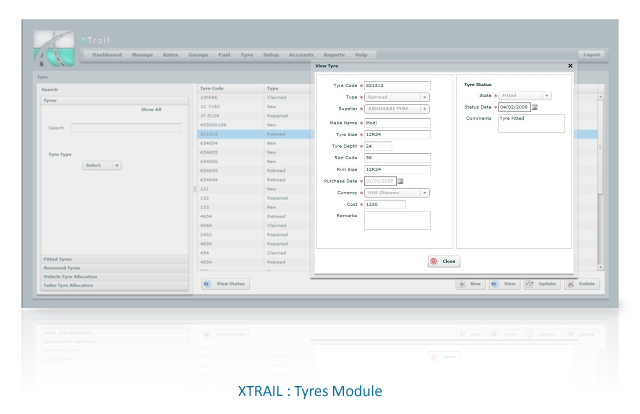Viewport: 640px width, 414px height.
Task: Close the View Tyre dialog with X
Action: pos(570,66)
